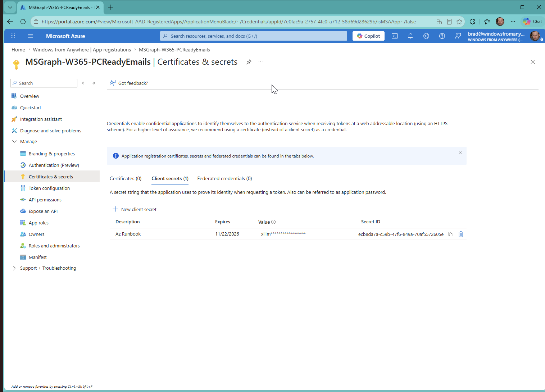Open Roles and administrators page
The width and height of the screenshot is (545, 392).
pyautogui.click(x=54, y=246)
